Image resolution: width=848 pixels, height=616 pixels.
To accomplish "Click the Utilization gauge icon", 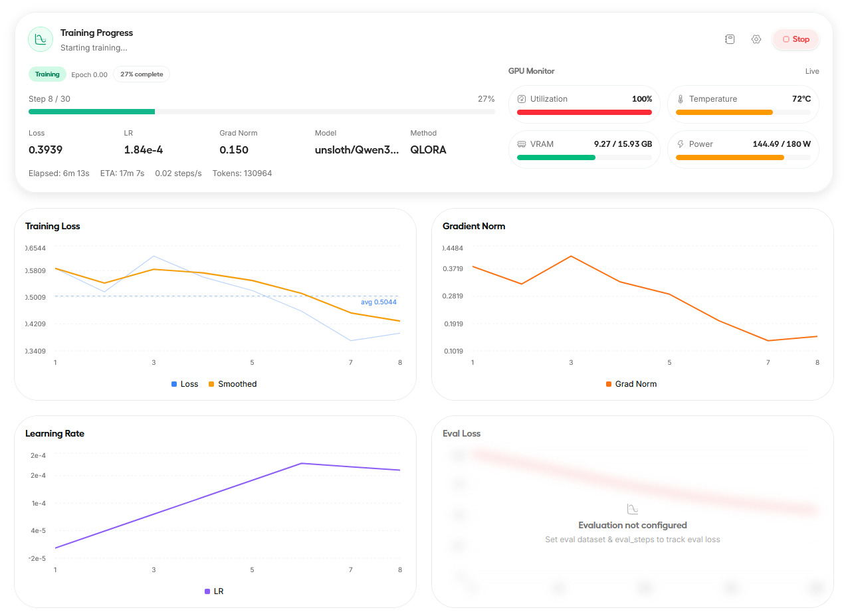I will (x=522, y=99).
